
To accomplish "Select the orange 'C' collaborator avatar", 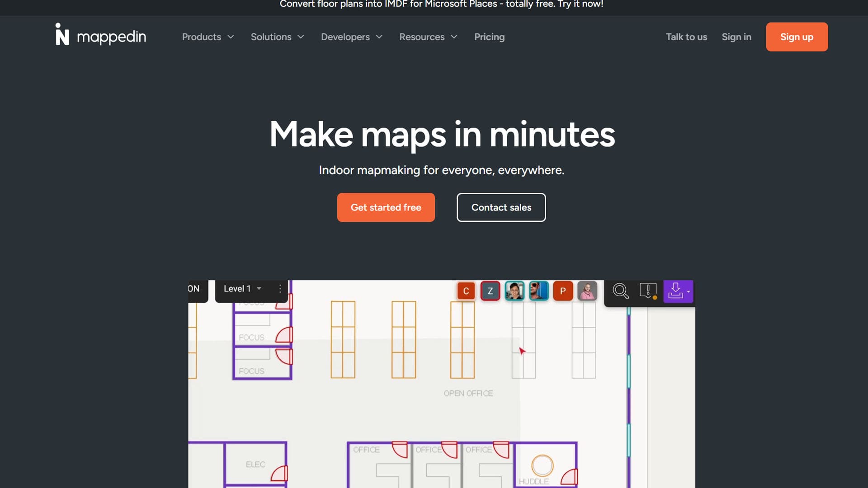I will (x=466, y=291).
